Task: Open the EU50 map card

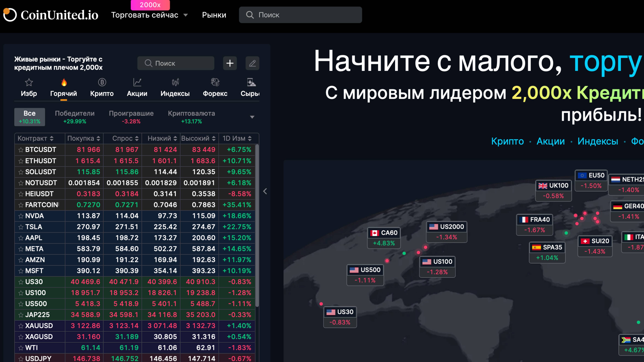Action: [591, 181]
